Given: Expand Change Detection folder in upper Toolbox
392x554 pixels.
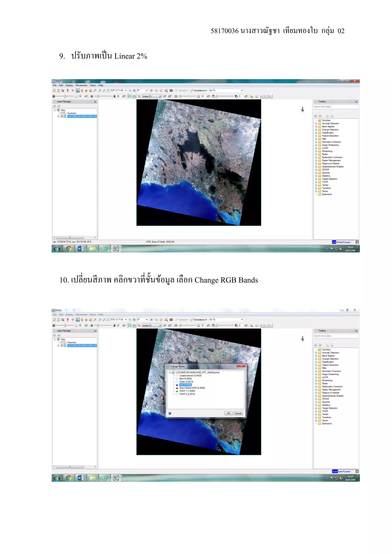Looking at the screenshot, I should pos(316,130).
